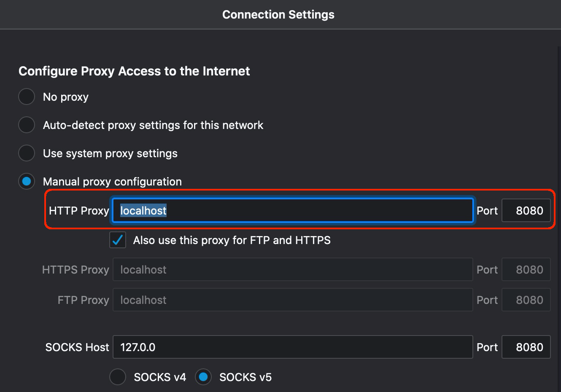The height and width of the screenshot is (392, 561).
Task: Choose Auto-detect proxy settings for this network
Action: coord(27,125)
